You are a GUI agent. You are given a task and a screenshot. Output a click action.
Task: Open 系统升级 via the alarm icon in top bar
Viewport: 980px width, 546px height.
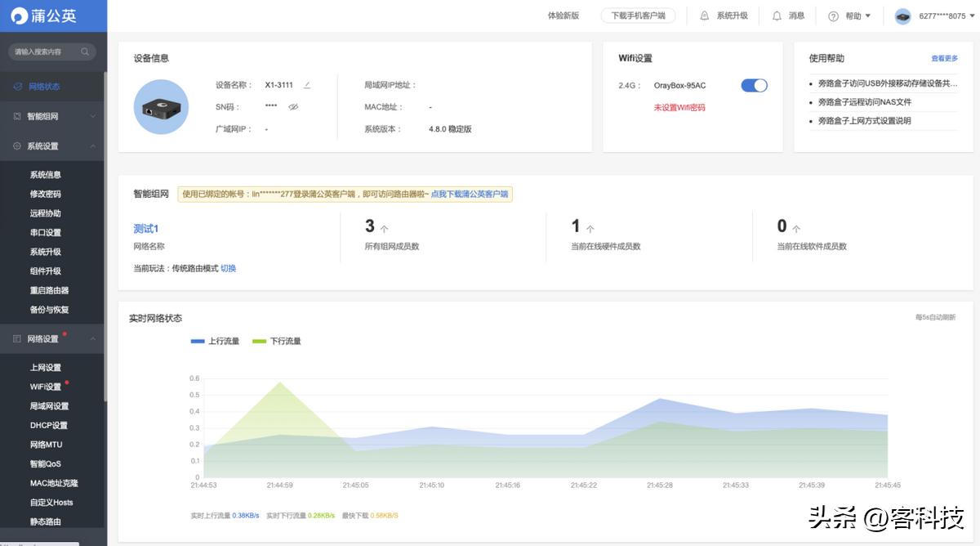(x=702, y=16)
